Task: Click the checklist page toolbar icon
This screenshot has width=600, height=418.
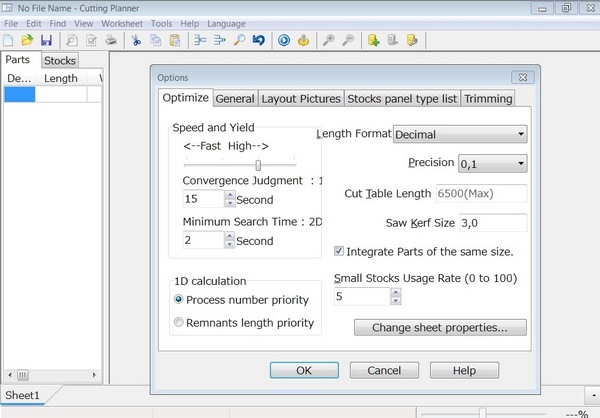Action: pos(91,40)
